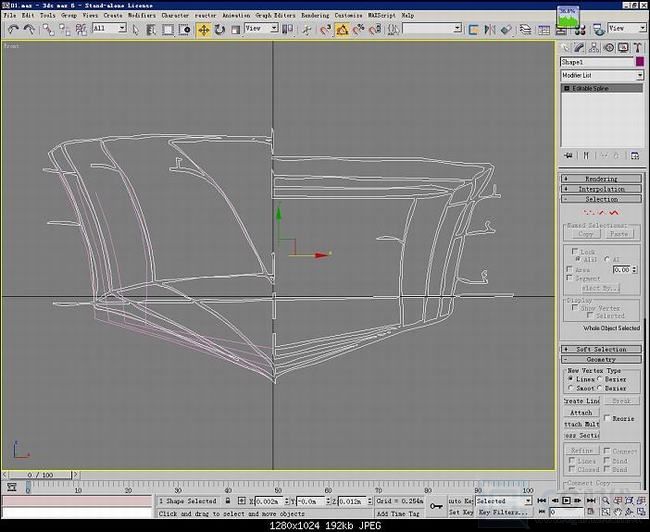Select the Editable Spline stack entry
This screenshot has height=532, width=650.
click(601, 88)
